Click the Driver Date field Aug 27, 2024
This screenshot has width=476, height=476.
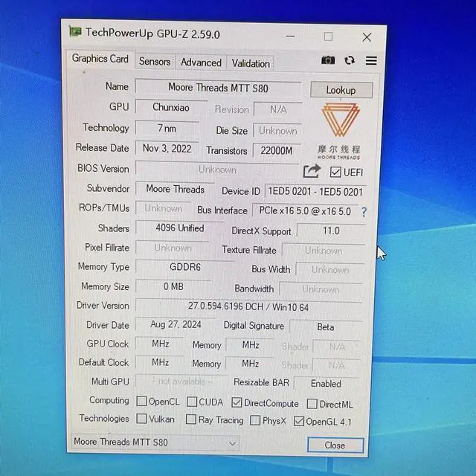point(176,324)
